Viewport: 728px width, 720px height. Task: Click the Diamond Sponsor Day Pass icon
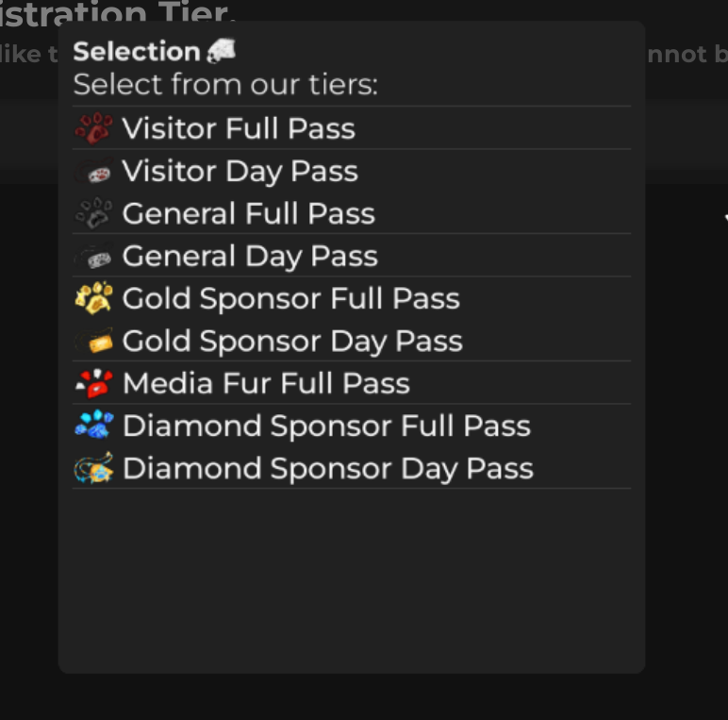(x=93, y=468)
